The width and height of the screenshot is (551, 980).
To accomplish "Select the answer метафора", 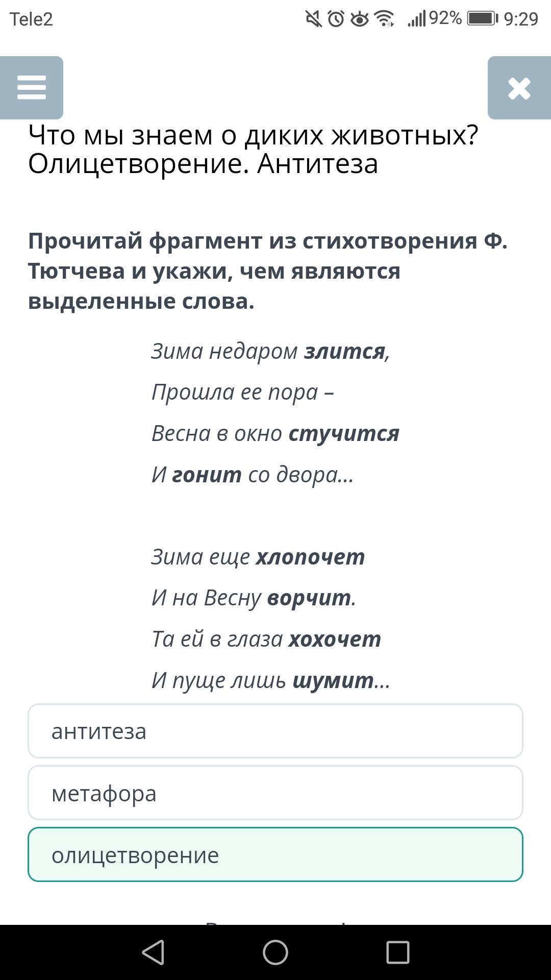I will click(x=275, y=793).
